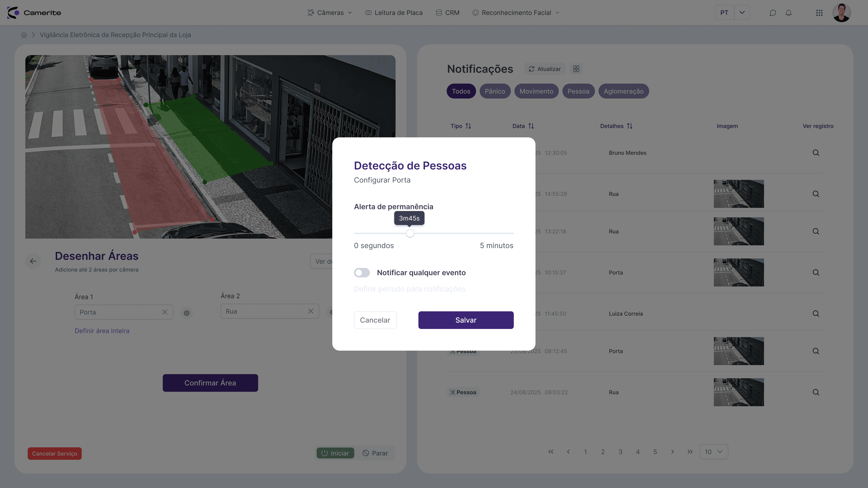This screenshot has width=868, height=488.
Task: Click the Área 1 settings gear icon
Action: (187, 313)
